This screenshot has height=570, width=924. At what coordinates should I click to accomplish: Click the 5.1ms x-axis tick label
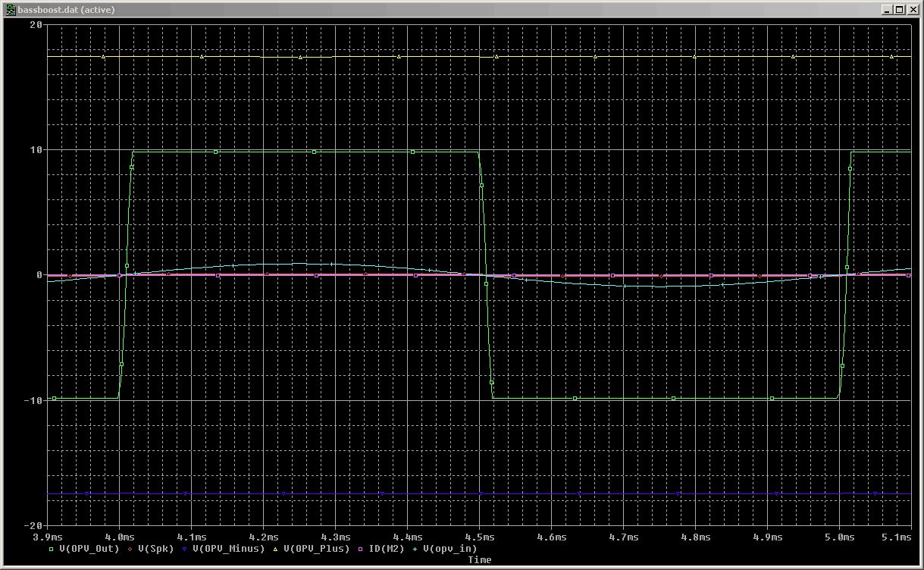point(898,537)
